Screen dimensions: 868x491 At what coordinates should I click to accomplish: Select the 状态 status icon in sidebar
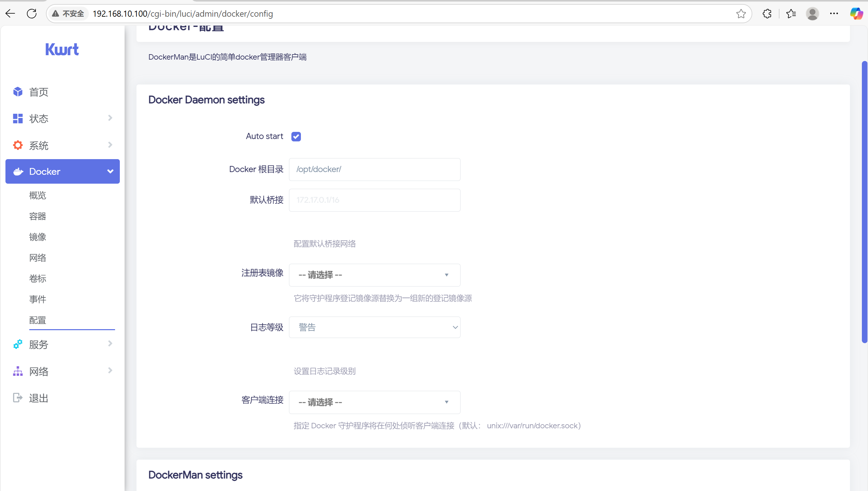pos(18,118)
